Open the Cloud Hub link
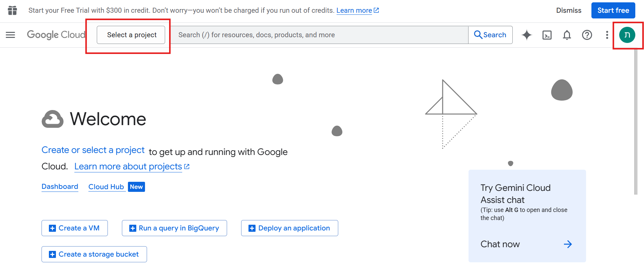Image resolution: width=644 pixels, height=269 pixels. click(x=106, y=187)
